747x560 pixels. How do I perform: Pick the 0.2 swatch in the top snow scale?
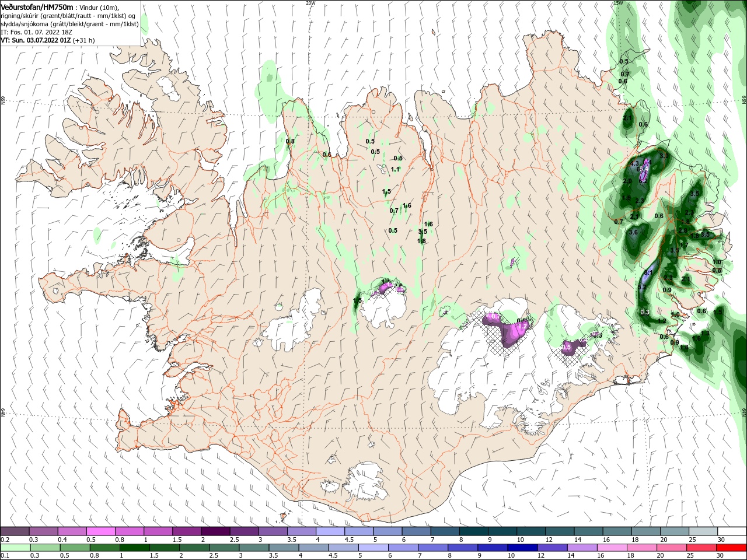(x=15, y=531)
